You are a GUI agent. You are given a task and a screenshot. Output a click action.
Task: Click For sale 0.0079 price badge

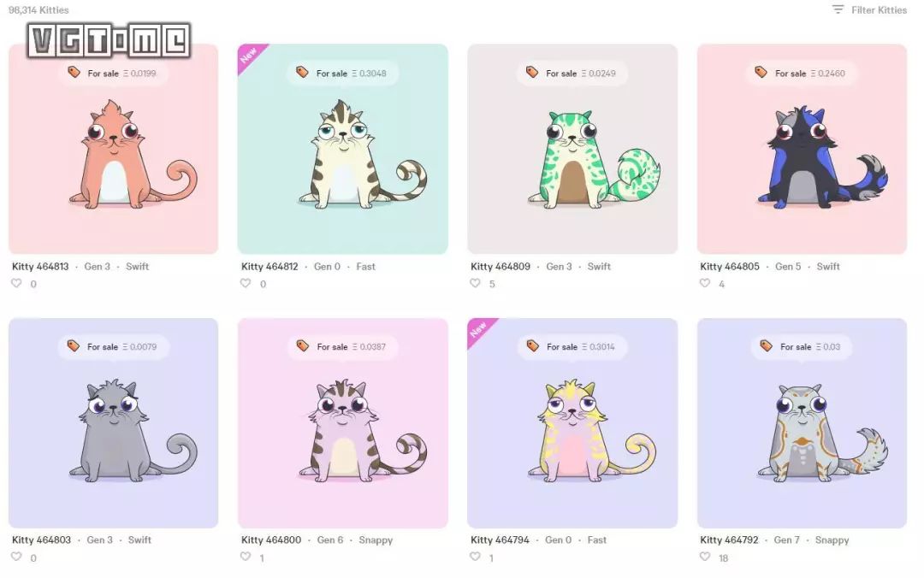pyautogui.click(x=113, y=346)
